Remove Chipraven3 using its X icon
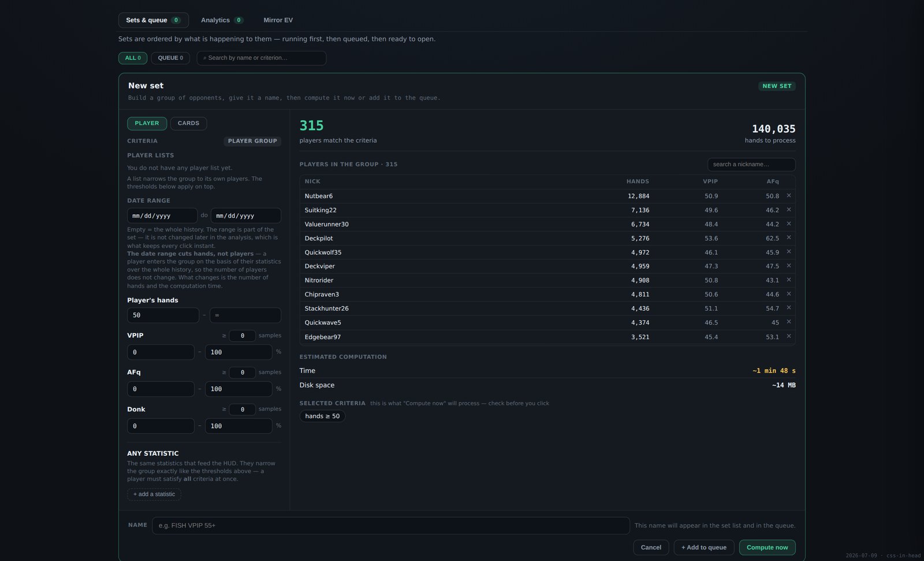 point(788,294)
